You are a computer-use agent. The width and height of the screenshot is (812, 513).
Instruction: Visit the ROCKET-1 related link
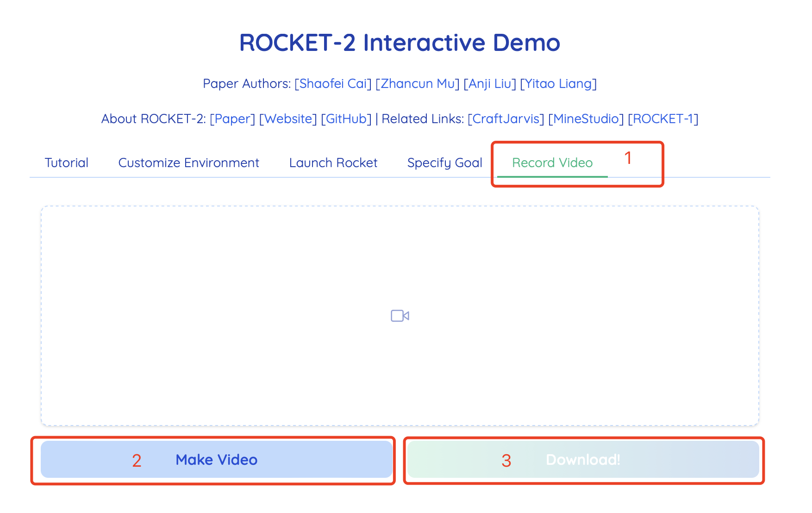662,119
